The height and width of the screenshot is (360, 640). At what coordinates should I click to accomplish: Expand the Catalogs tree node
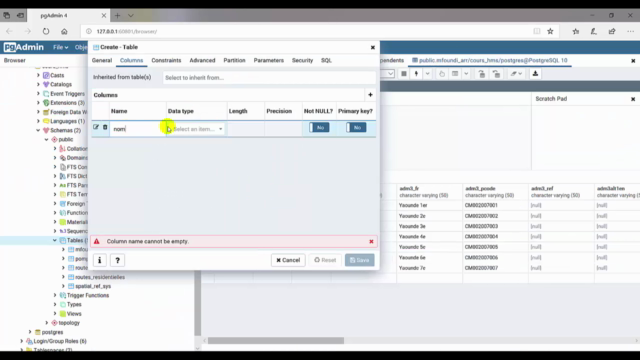click(x=38, y=84)
